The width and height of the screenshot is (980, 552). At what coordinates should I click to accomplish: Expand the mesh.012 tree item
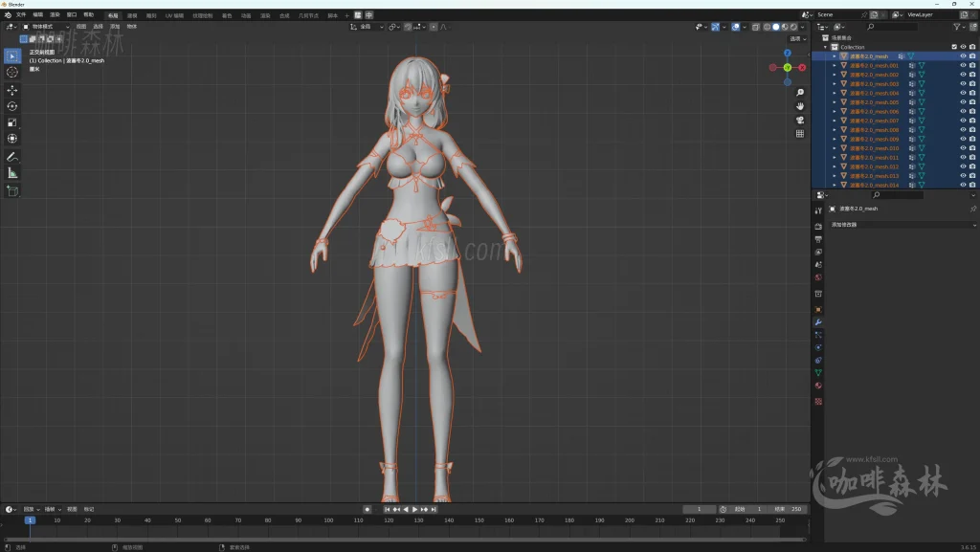pos(835,166)
